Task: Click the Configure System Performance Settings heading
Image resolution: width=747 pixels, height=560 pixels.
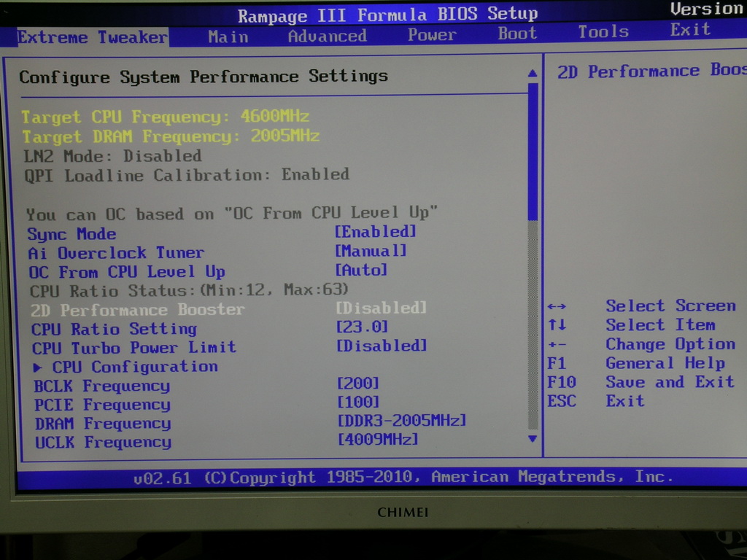Action: point(204,77)
